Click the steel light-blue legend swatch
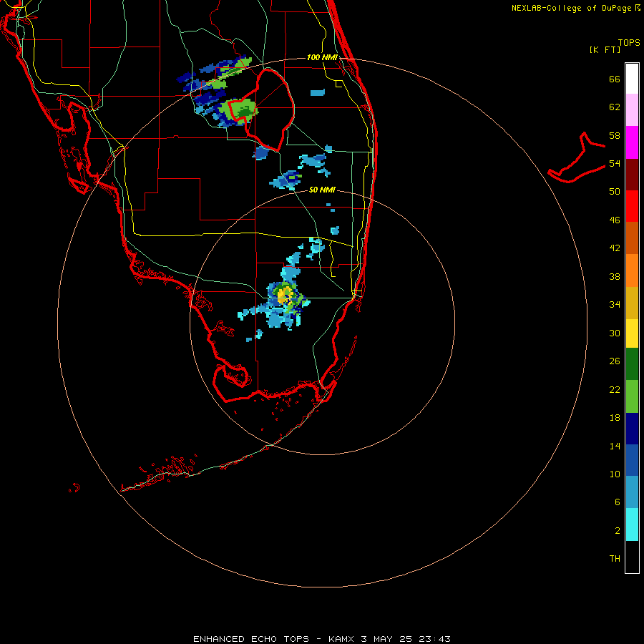 point(632,492)
